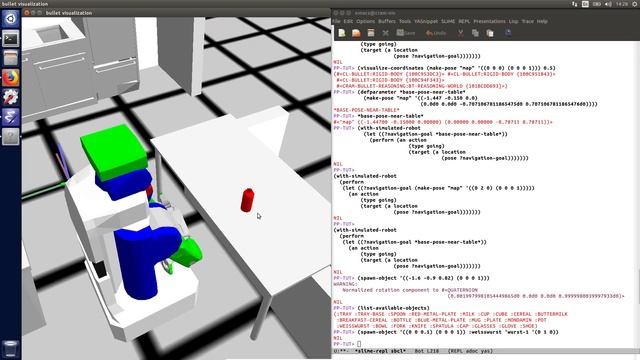
Task: Click the Cut scissors icon in Emacs
Action: coord(460,33)
